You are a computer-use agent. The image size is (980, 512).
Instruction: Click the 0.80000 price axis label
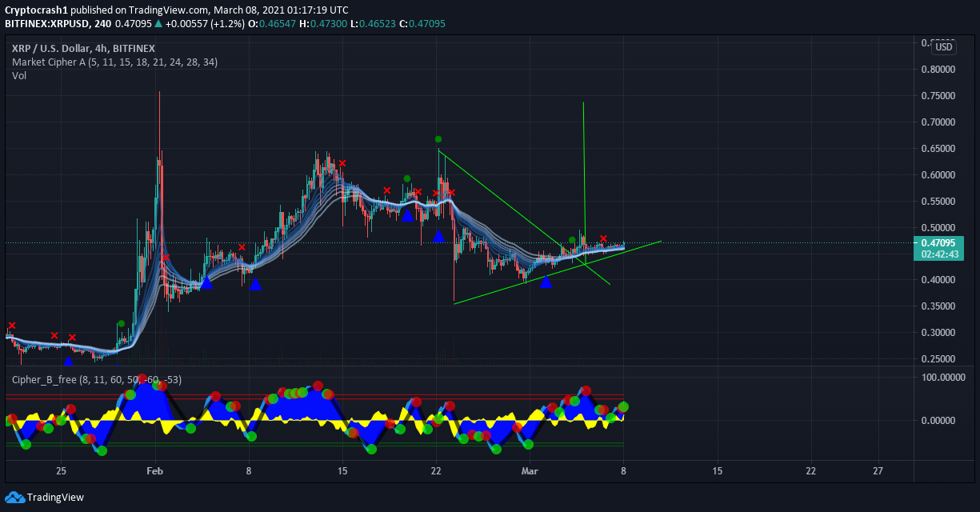pyautogui.click(x=938, y=70)
